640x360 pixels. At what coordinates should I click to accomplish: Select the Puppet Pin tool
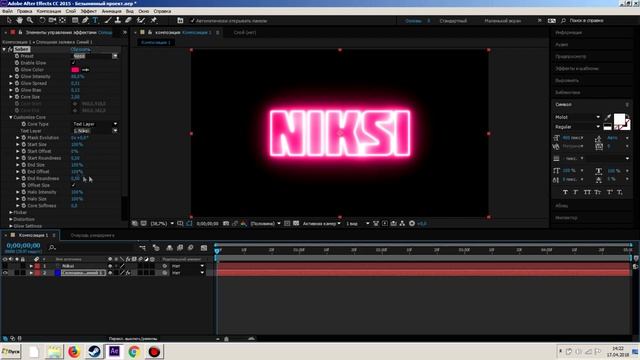[x=154, y=20]
